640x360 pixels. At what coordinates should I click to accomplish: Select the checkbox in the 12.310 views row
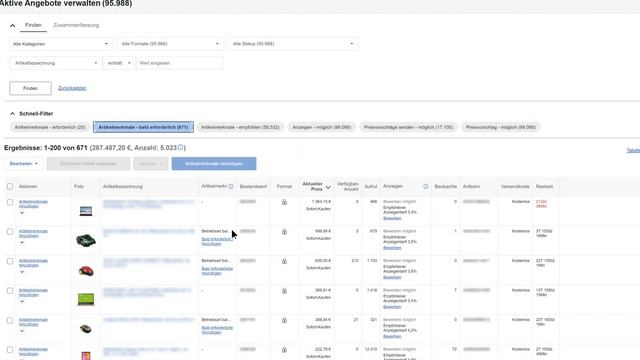click(10, 350)
